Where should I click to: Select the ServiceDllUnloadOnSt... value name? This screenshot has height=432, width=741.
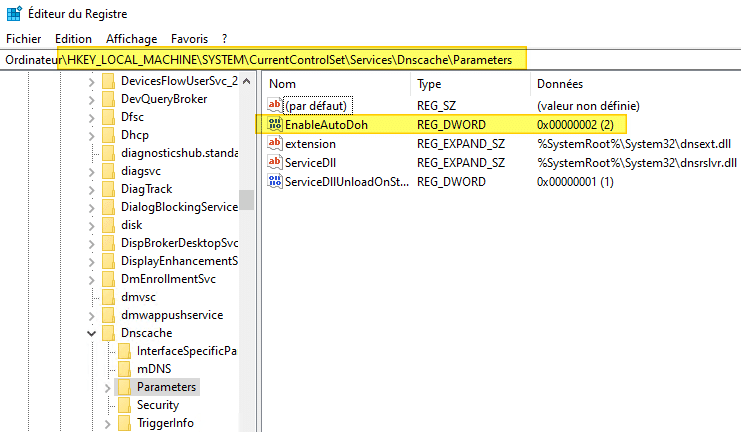click(347, 182)
